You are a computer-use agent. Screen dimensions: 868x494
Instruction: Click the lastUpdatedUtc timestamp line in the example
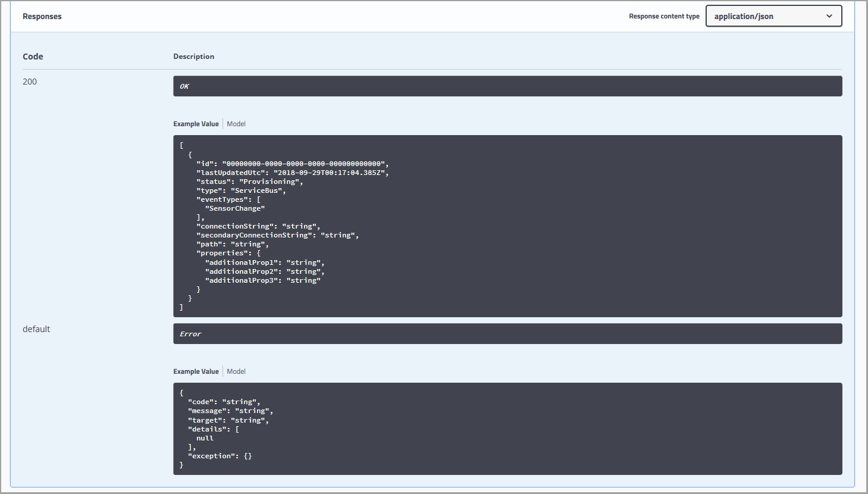pos(292,173)
